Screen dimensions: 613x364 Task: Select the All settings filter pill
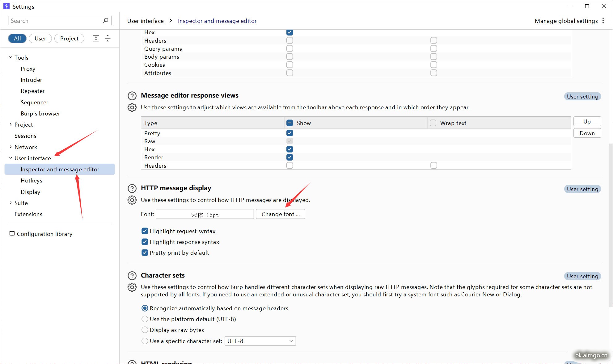(17, 38)
